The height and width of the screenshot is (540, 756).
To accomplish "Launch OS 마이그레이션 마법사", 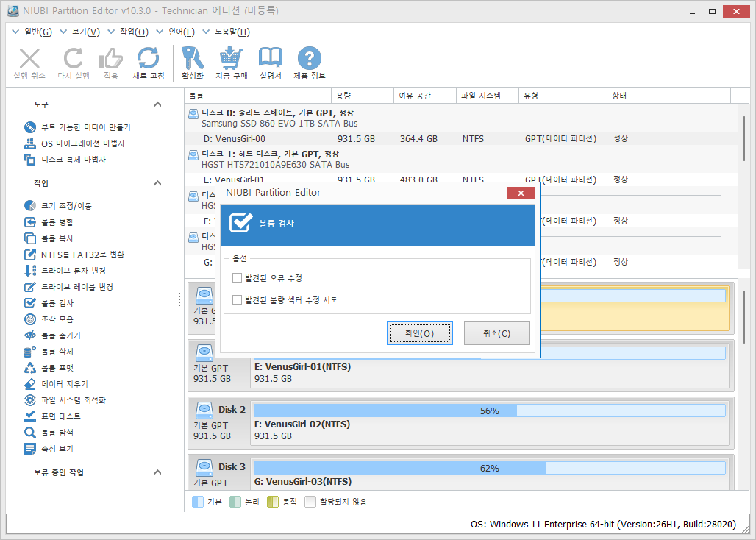I will point(74,143).
